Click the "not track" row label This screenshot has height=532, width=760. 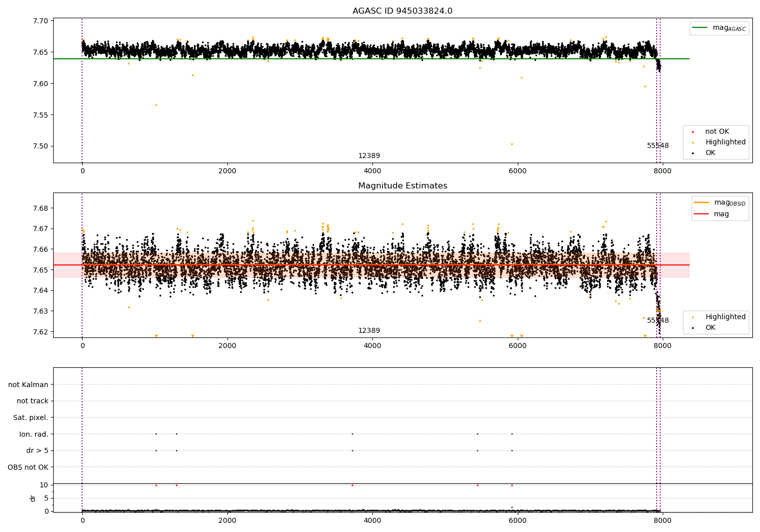point(32,401)
